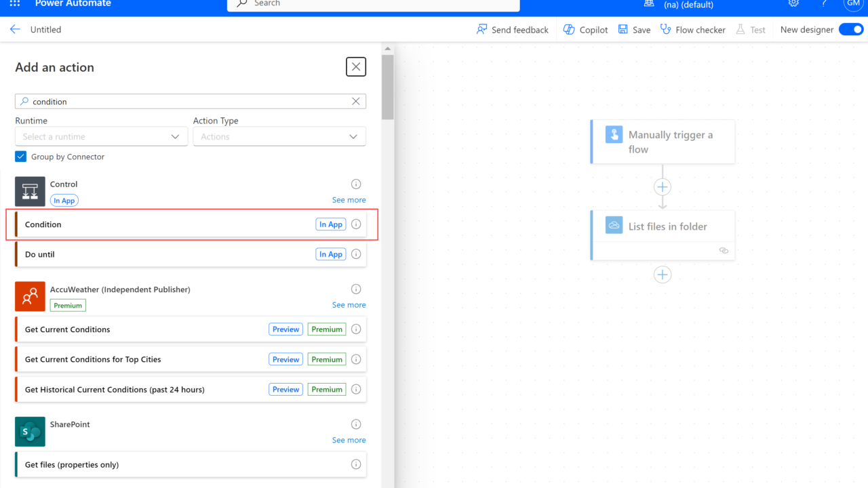Show info for SharePoint connector
This screenshot has height=488, width=868.
click(356, 424)
